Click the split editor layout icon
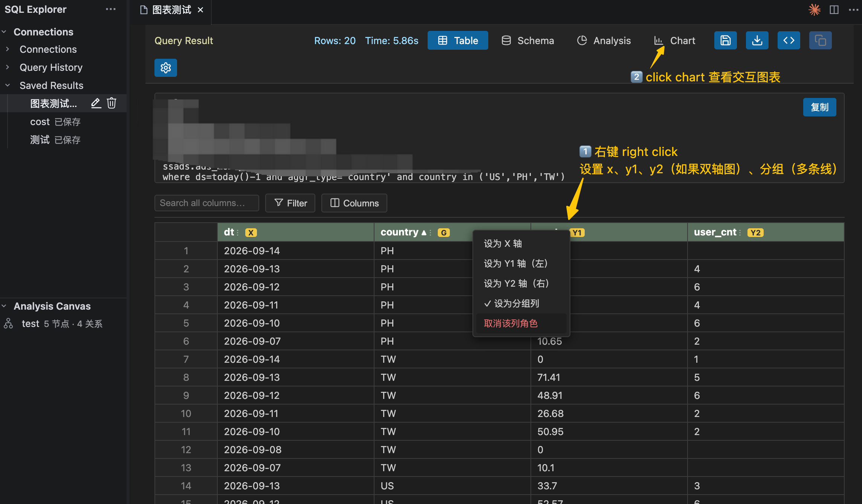This screenshot has height=504, width=862. coord(834,10)
